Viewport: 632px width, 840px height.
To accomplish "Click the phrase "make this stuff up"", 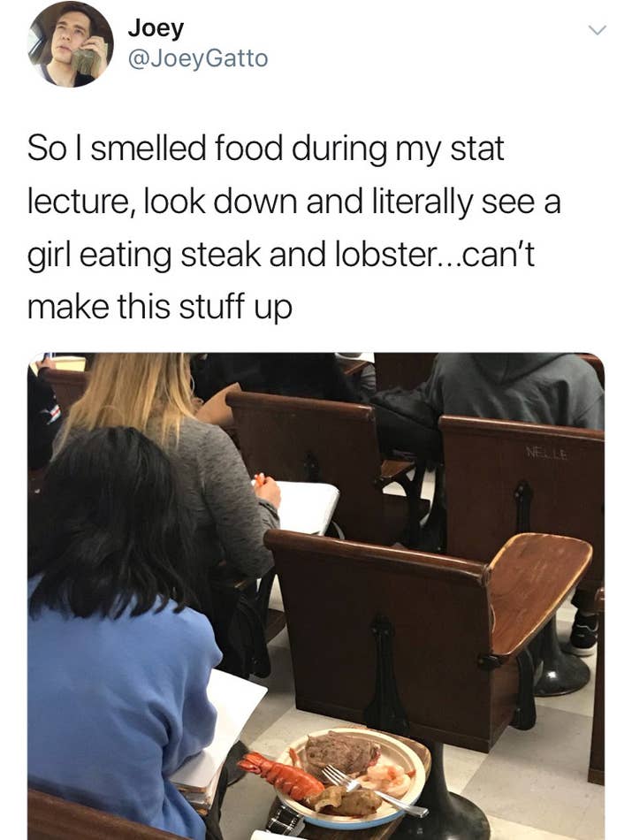I will tap(160, 307).
